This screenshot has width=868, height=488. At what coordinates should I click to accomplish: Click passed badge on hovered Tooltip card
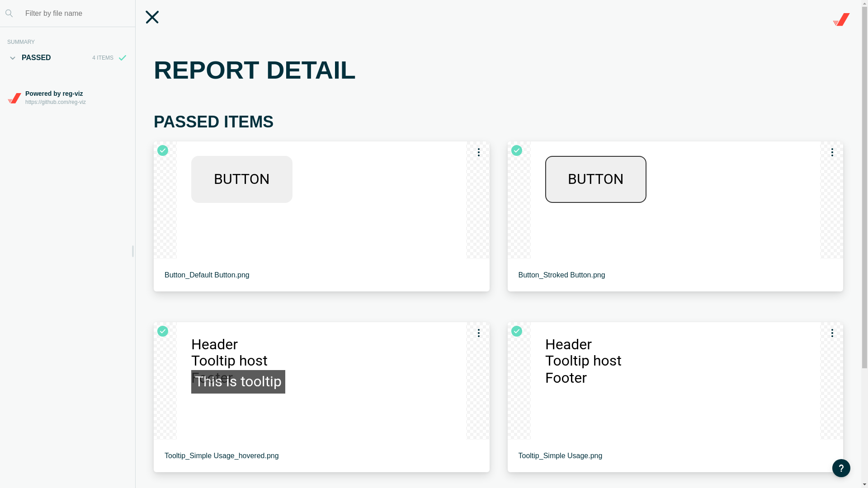pos(163,331)
